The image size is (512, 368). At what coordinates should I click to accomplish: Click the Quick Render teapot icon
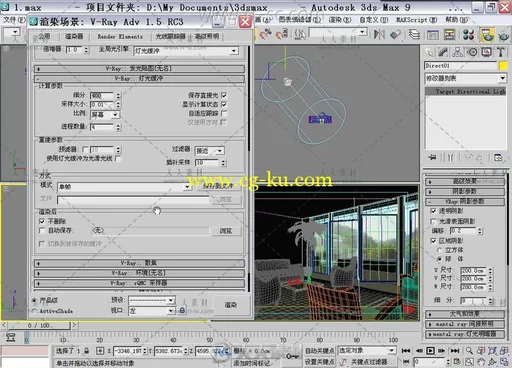tap(504, 35)
